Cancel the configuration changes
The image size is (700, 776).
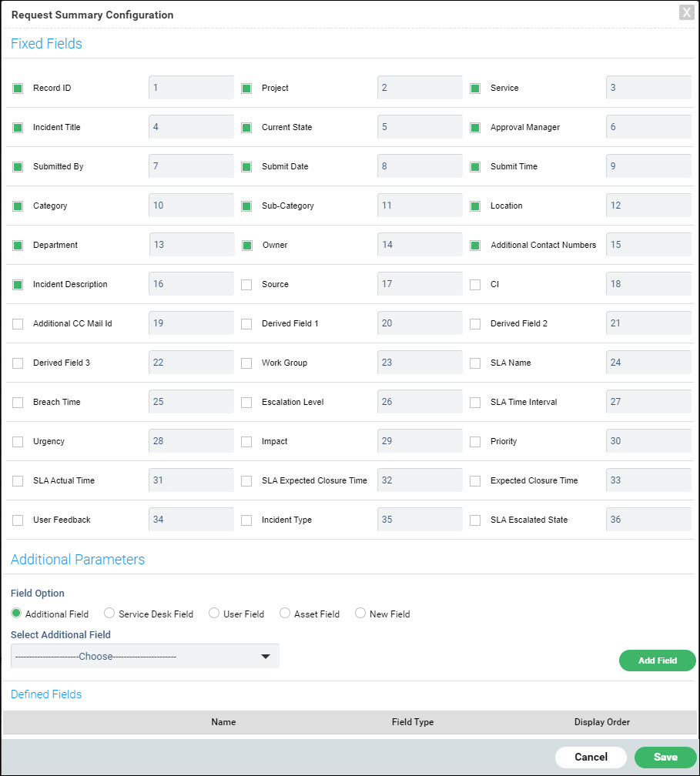tap(591, 757)
